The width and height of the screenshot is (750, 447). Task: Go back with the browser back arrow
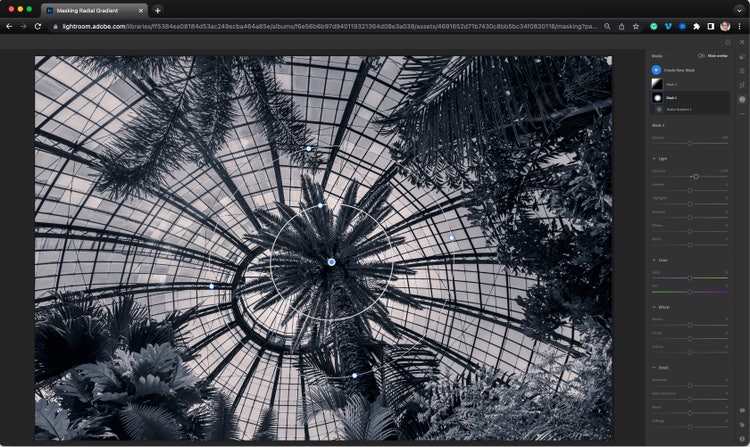pyautogui.click(x=9, y=26)
